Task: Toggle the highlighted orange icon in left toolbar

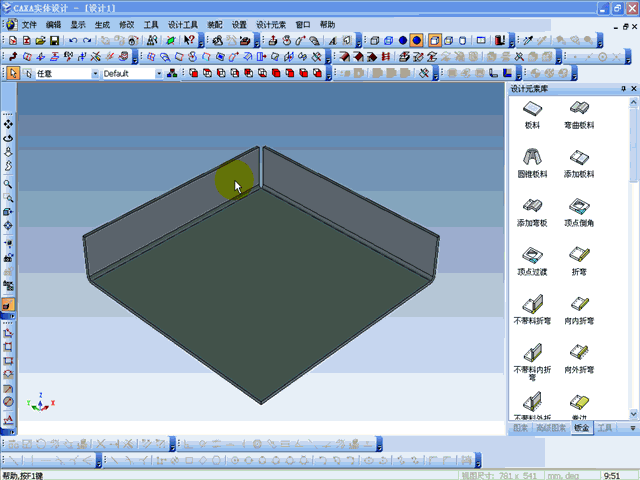Action: 8,304
